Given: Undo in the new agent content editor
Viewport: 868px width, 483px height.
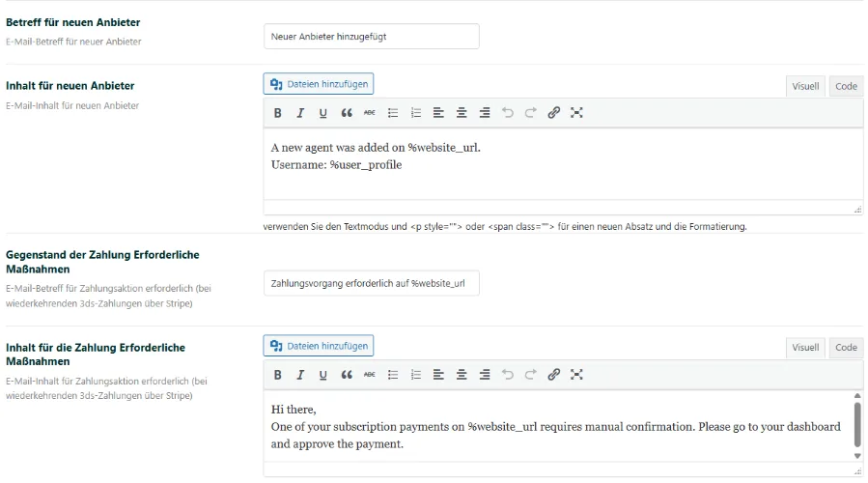Looking at the screenshot, I should 508,113.
